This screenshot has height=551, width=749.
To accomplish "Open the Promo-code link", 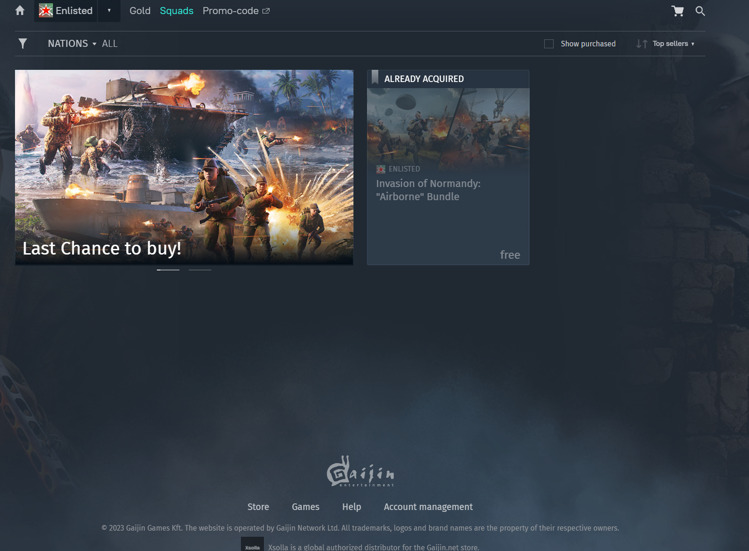I will pyautogui.click(x=235, y=11).
